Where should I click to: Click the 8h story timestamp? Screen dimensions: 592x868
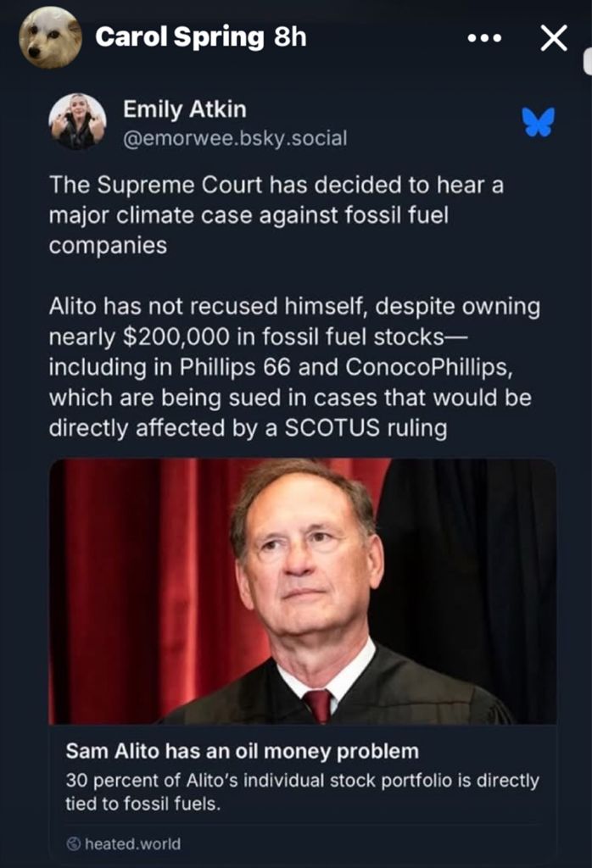[289, 37]
